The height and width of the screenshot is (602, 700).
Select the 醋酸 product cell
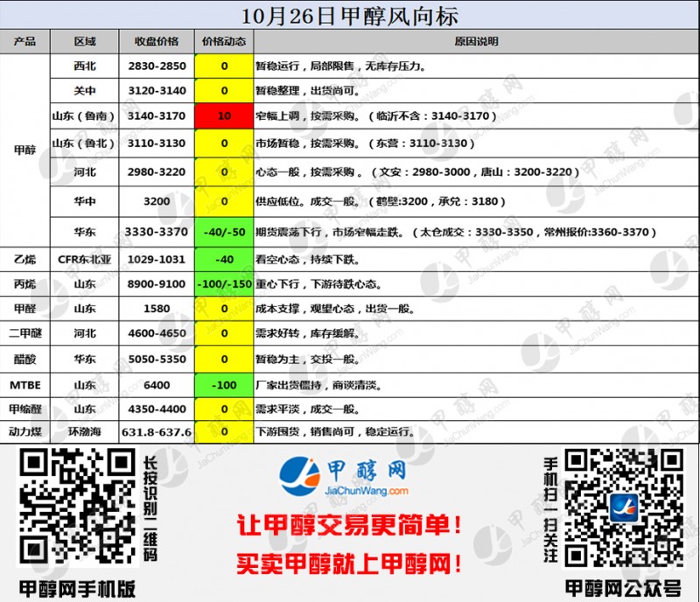click(x=25, y=359)
